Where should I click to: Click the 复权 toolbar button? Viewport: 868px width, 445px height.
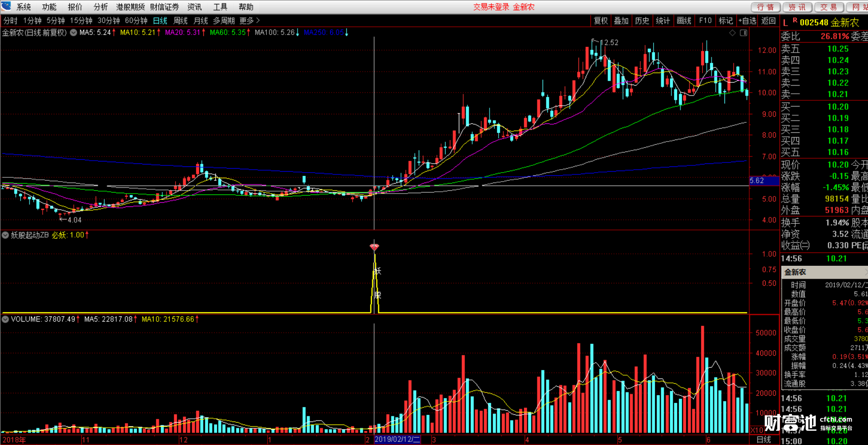[601, 21]
